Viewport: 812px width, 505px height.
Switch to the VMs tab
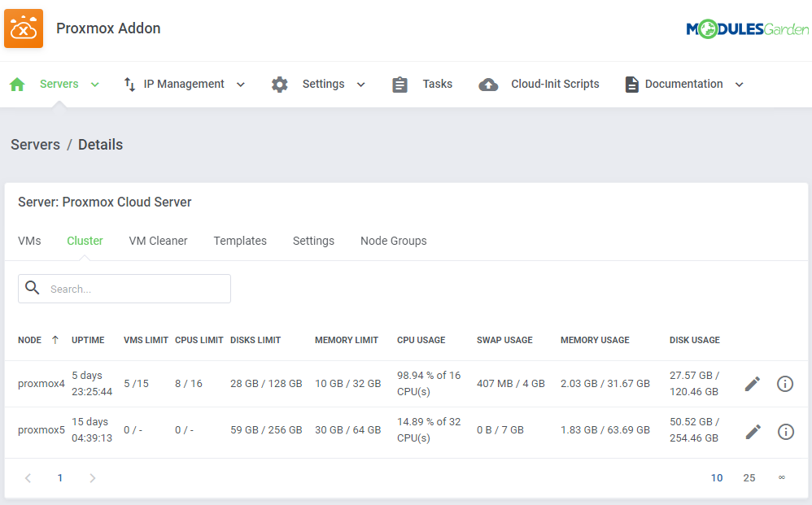click(29, 241)
